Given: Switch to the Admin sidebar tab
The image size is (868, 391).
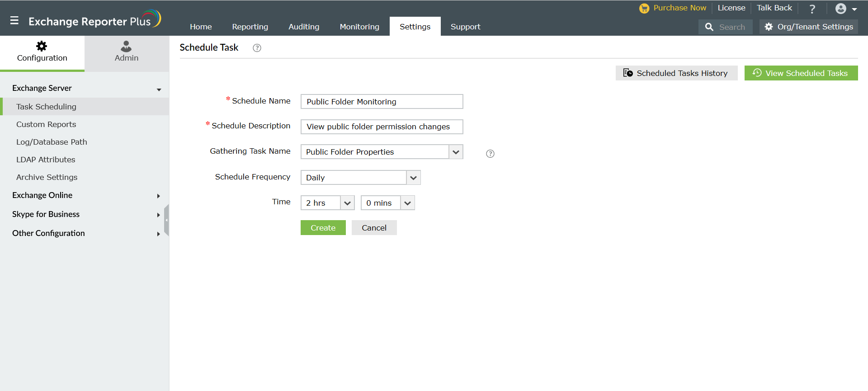Looking at the screenshot, I should [x=127, y=53].
